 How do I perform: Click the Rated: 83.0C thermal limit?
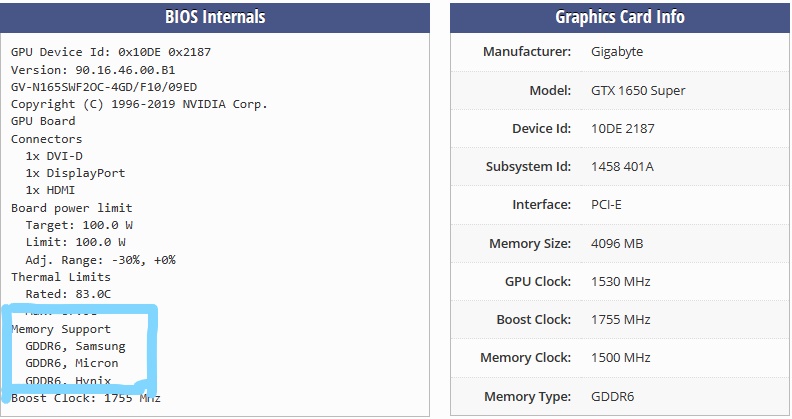(68, 294)
